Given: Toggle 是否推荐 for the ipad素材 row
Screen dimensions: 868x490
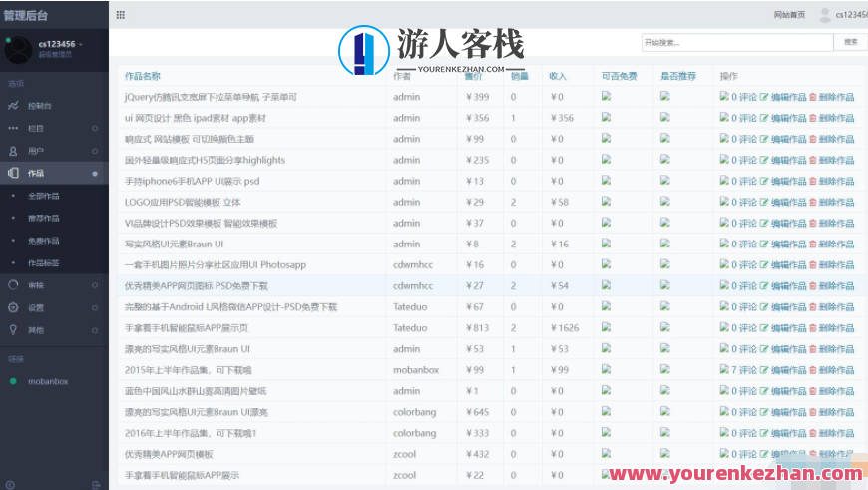Looking at the screenshot, I should tap(664, 118).
